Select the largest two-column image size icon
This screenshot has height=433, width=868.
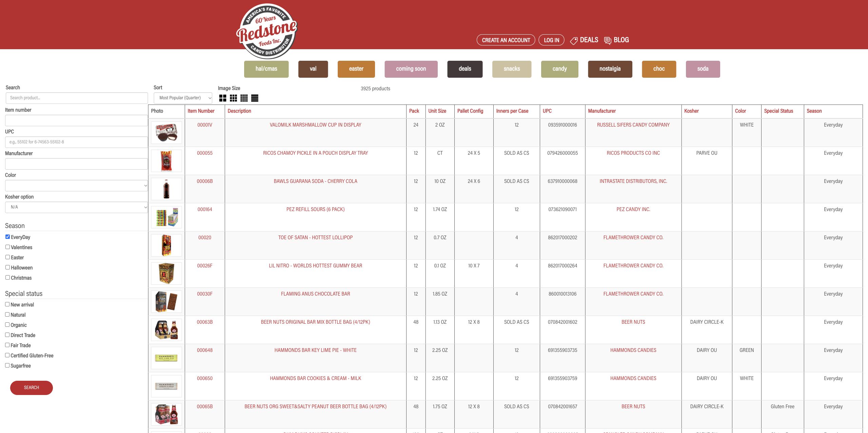coord(222,98)
